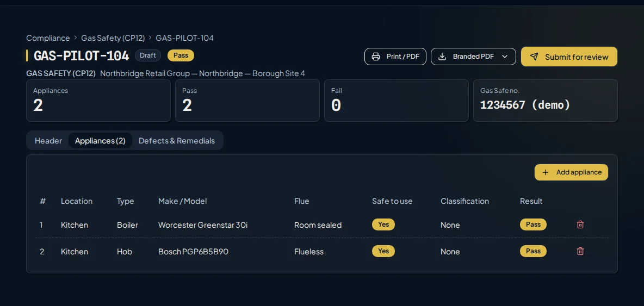This screenshot has width=644, height=306.
Task: Click the download icon in Branded PDF
Action: (442, 57)
